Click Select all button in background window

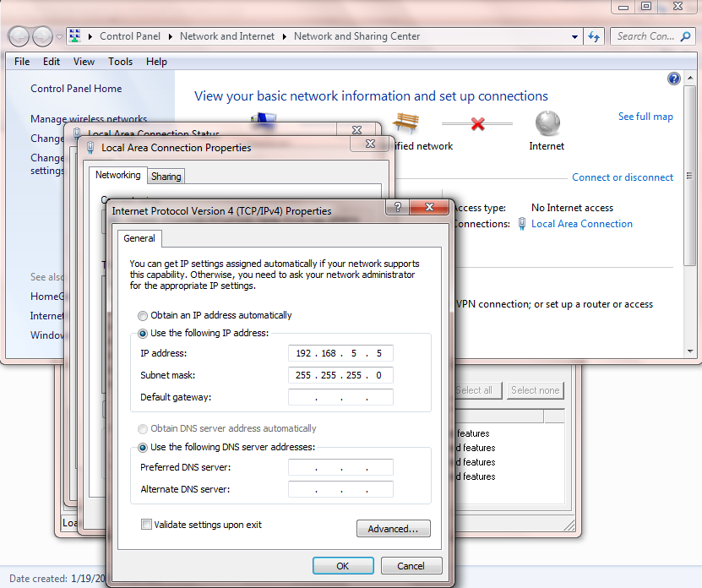click(x=477, y=390)
